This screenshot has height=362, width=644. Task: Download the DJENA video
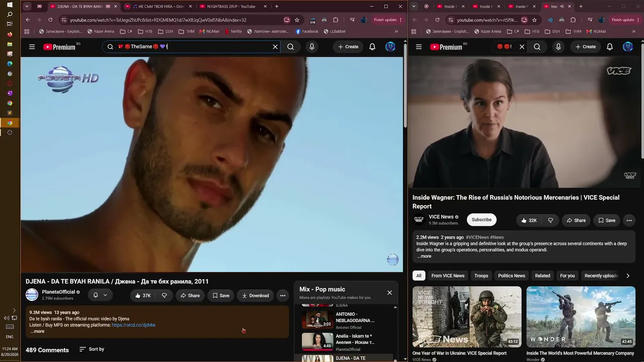(x=255, y=296)
